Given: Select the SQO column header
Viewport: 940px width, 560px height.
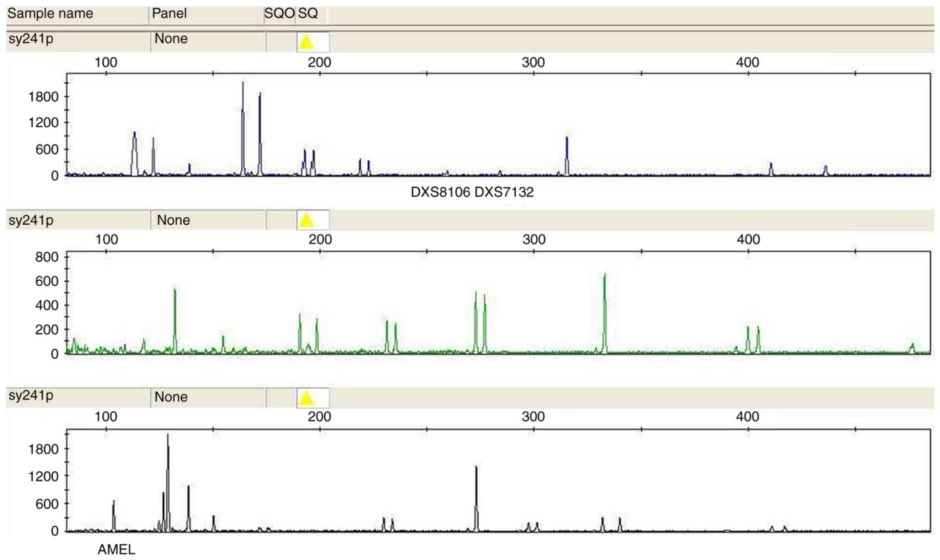Looking at the screenshot, I should pos(279,13).
